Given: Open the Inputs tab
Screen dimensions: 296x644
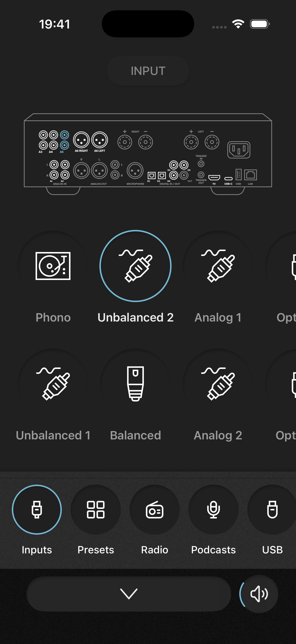Looking at the screenshot, I should 37,509.
